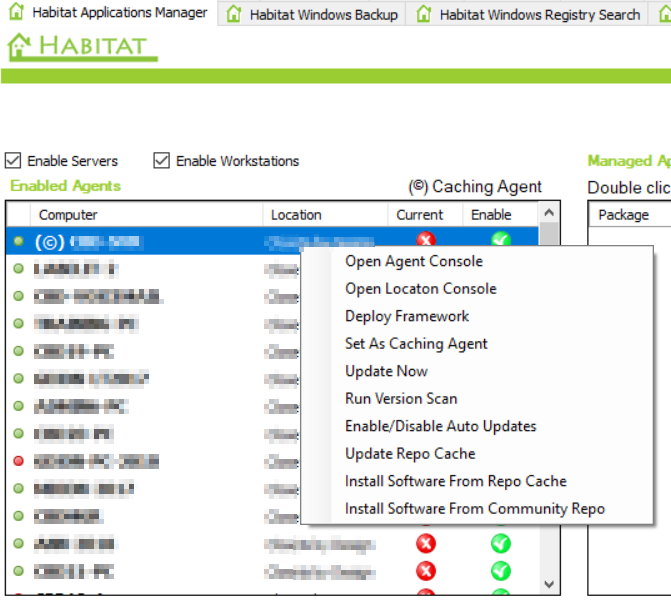Switch to Habitat Windows Backup tab
671x608 pixels.
322,14
